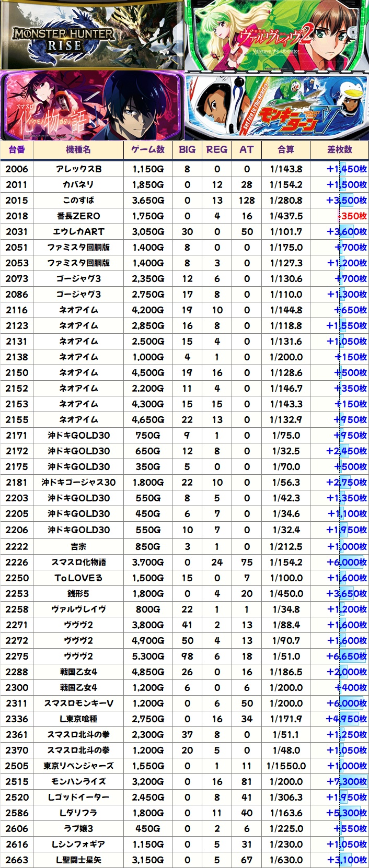The image size is (369, 868).
Task: Open the Valvrave 2 banner image
Action: tap(277, 36)
